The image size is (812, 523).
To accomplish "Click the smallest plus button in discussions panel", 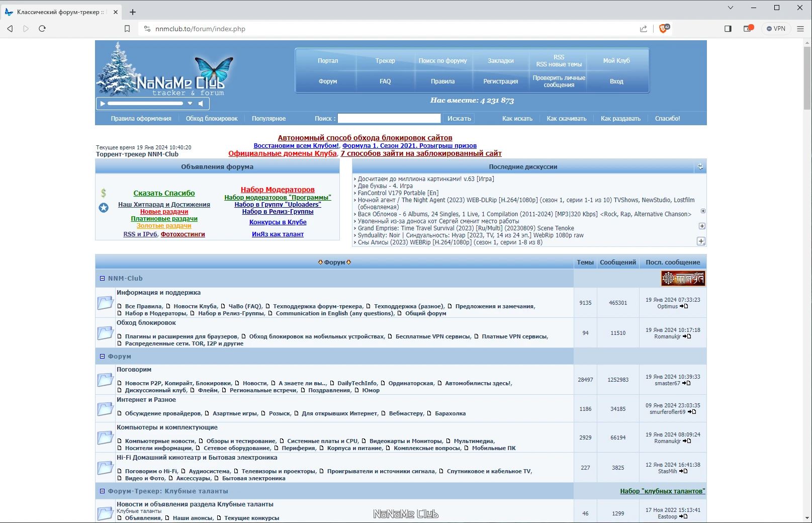I will [703, 211].
